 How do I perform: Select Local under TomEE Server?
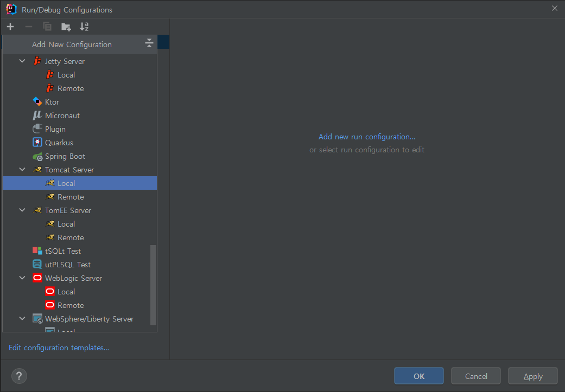click(x=80, y=224)
